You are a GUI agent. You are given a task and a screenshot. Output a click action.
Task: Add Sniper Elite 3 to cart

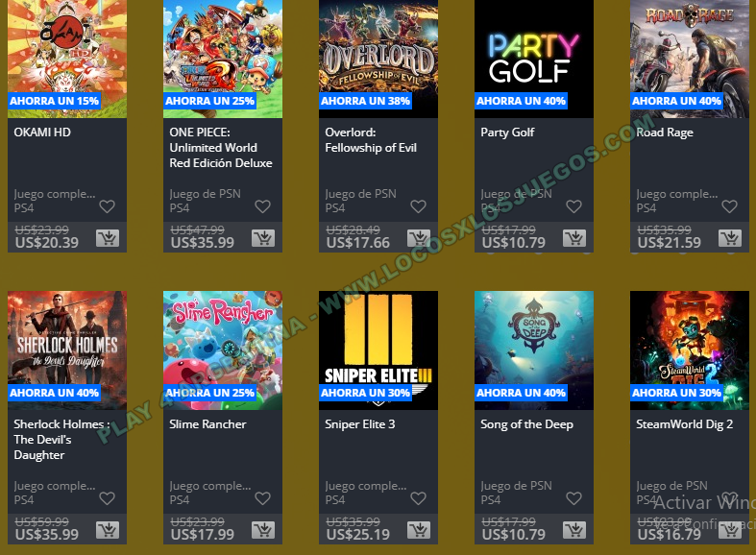click(419, 530)
